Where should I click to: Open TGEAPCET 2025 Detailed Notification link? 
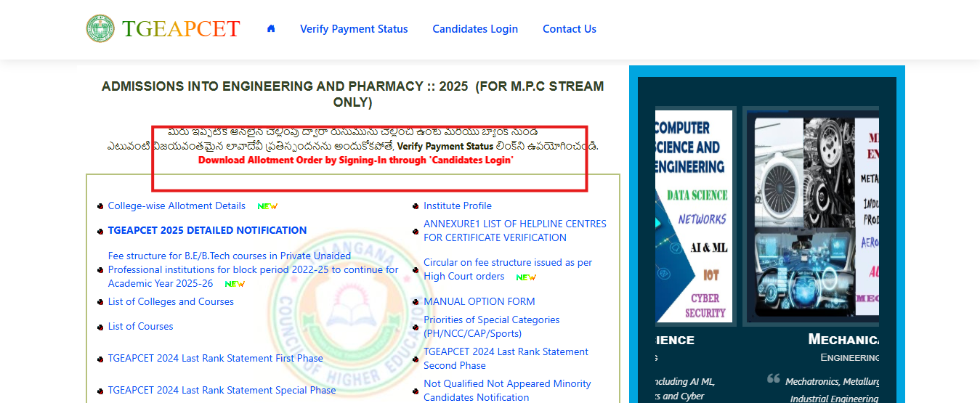[x=208, y=230]
